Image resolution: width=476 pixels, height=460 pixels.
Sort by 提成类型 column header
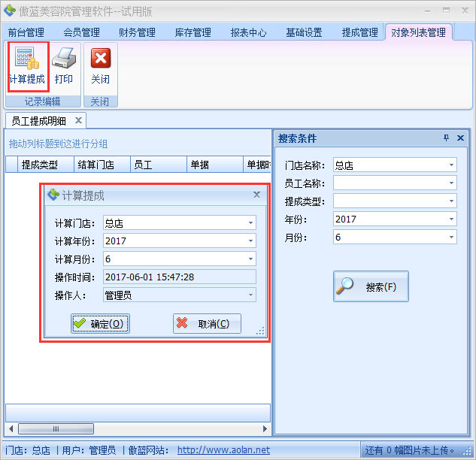[46, 165]
